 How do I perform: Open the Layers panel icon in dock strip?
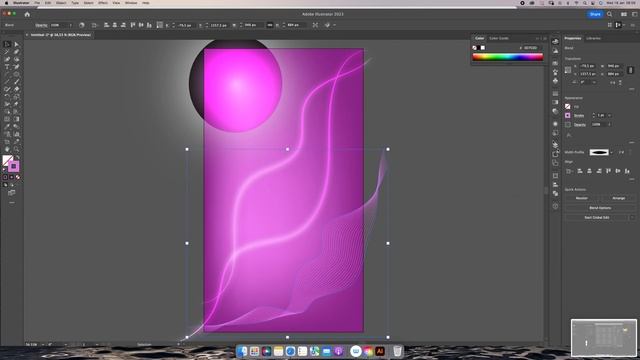tap(555, 144)
